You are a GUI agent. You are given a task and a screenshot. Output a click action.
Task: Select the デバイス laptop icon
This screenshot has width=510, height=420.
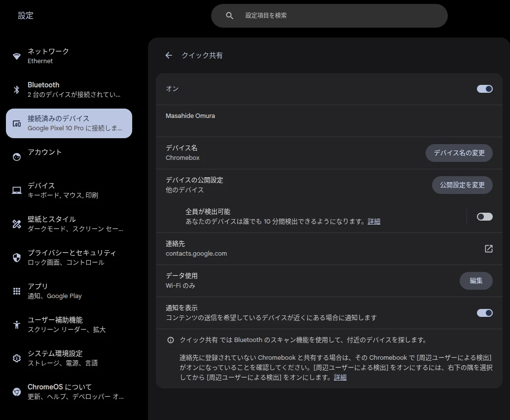pos(16,190)
